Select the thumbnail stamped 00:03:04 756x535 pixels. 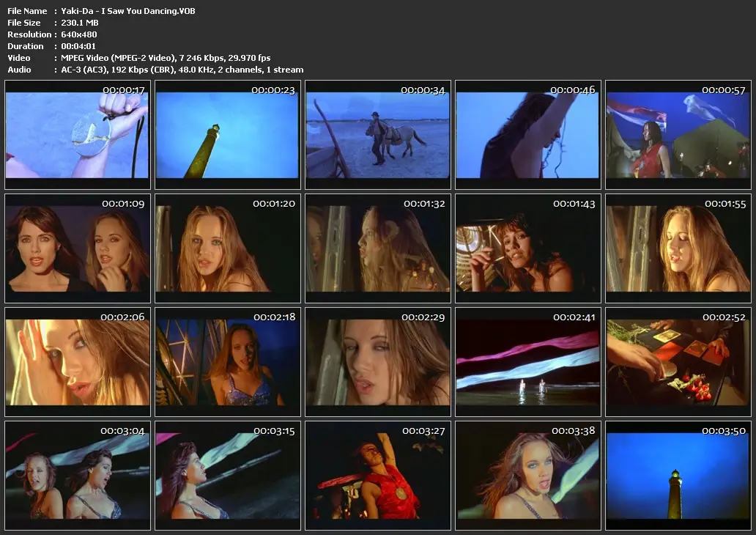(78, 476)
